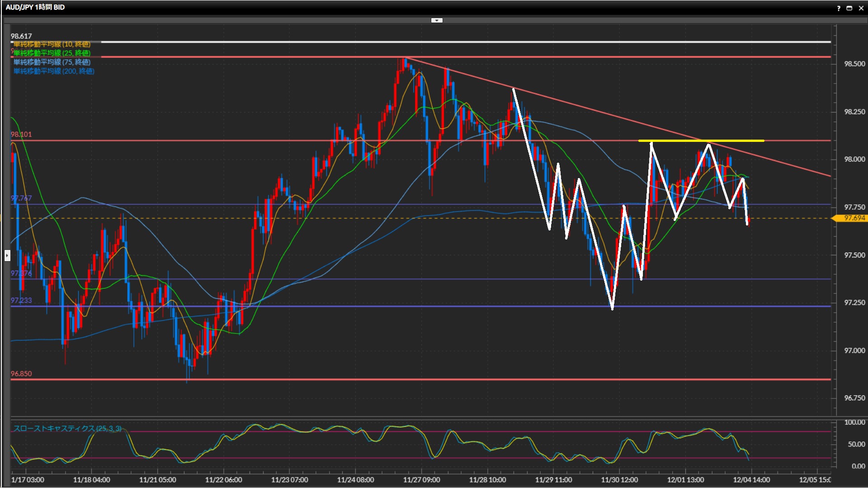Click the 11/27 09:00 time axis label
The height and width of the screenshot is (488, 868).
(x=421, y=480)
